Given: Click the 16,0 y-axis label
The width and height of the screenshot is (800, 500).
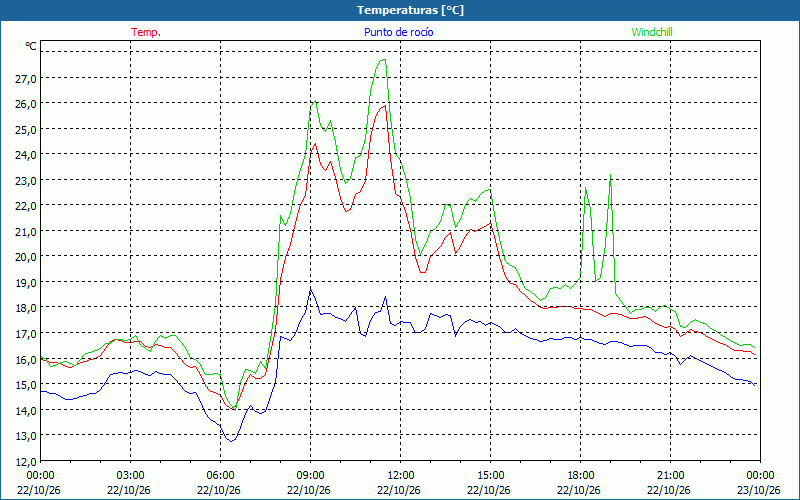Looking at the screenshot, I should point(25,360).
